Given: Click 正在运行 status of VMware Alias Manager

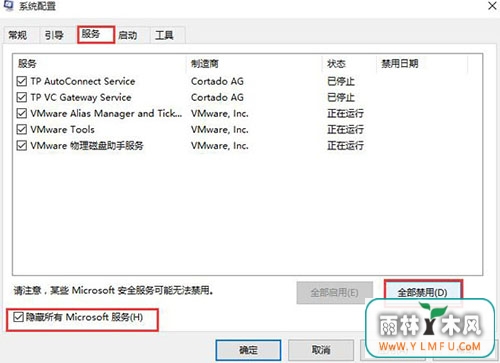Looking at the screenshot, I should 345,113.
